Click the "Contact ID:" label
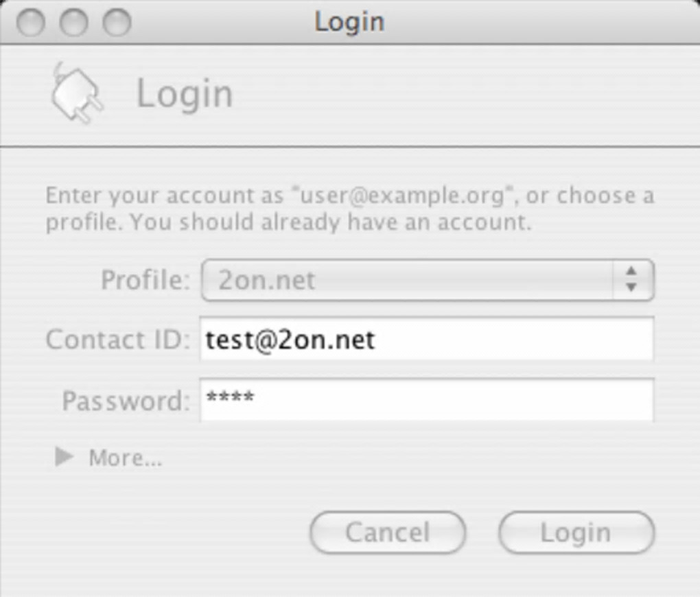Viewport: 700px width, 597px height. 117,340
